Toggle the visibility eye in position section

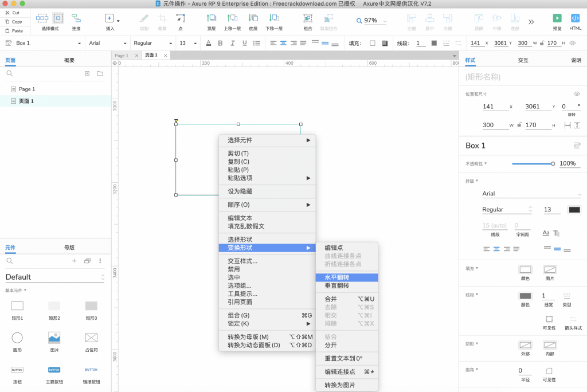[x=577, y=93]
